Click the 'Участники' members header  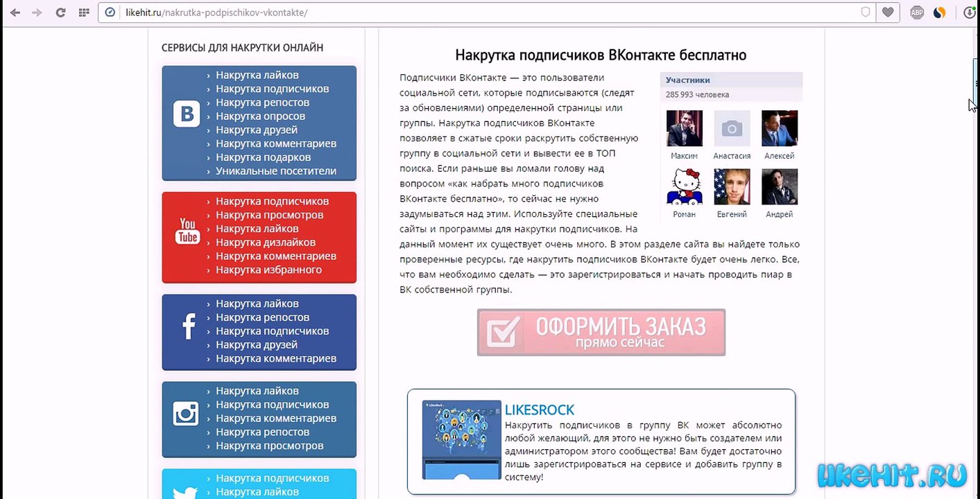(x=688, y=80)
